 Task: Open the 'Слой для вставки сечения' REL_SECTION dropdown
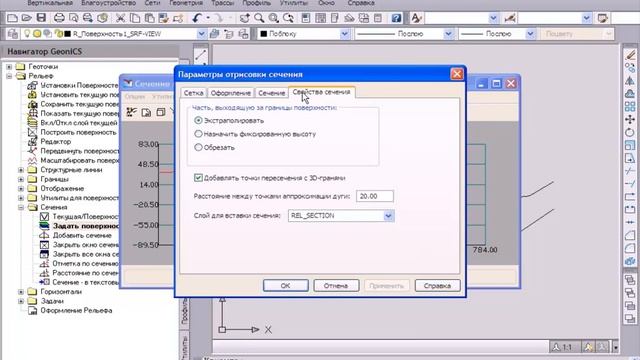tap(388, 216)
